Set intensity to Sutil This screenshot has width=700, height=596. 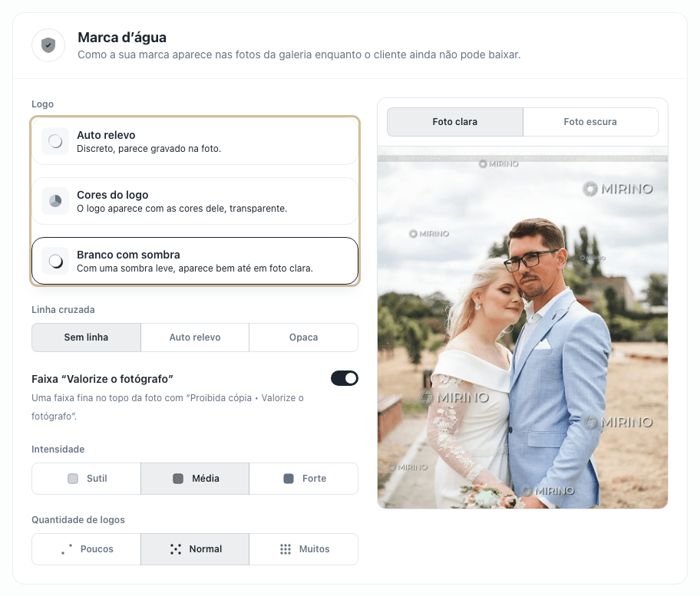point(86,479)
